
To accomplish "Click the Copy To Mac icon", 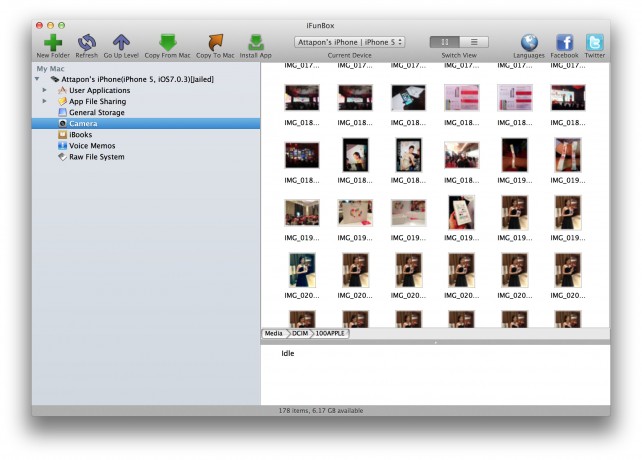I will point(216,42).
